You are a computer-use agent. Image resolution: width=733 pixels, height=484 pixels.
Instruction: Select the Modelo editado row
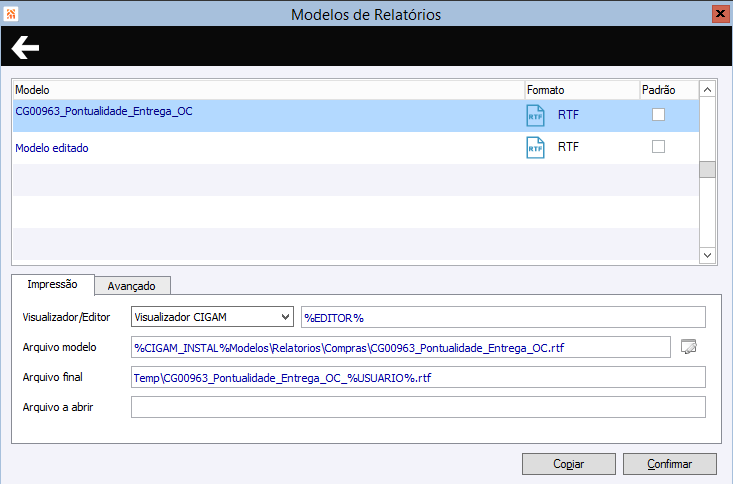[260, 148]
